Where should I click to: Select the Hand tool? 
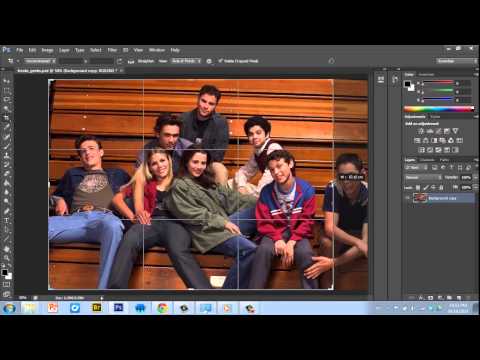click(x=6, y=249)
